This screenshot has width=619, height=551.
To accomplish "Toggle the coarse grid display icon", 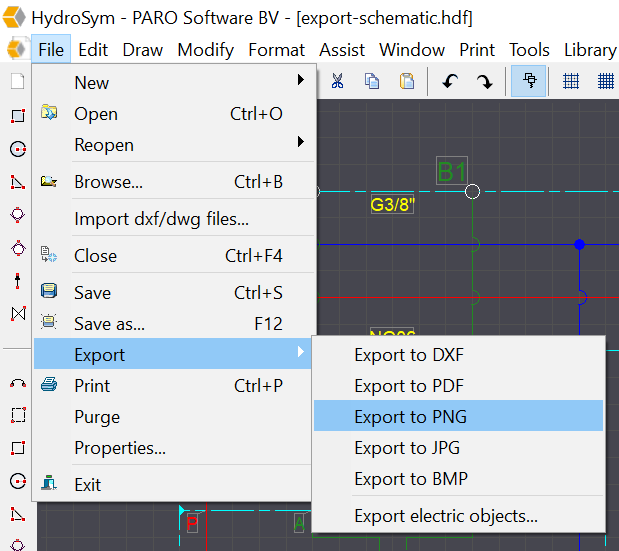I will 570,81.
